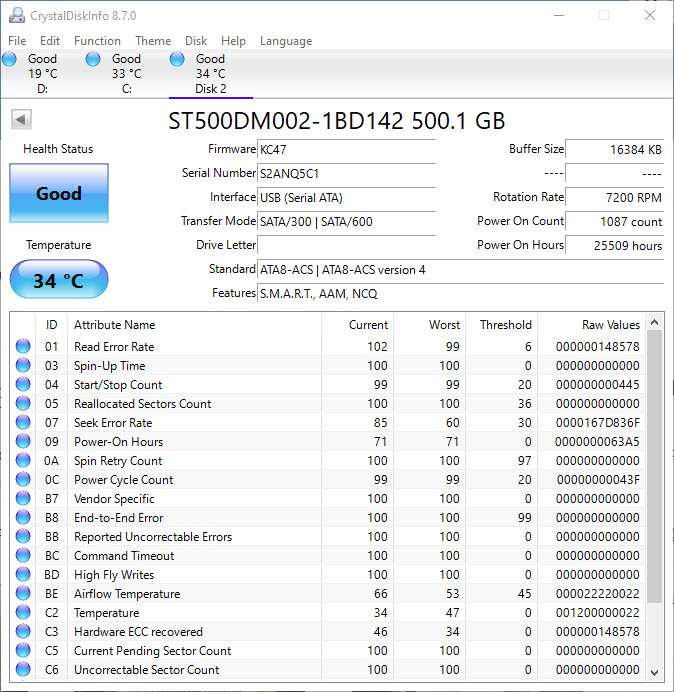Image resolution: width=674 pixels, height=692 pixels.
Task: Click the scroll up arrow of attribute list
Action: [x=655, y=322]
